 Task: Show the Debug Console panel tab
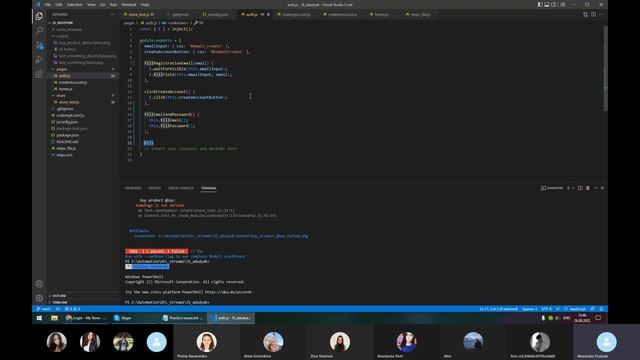[x=181, y=188]
